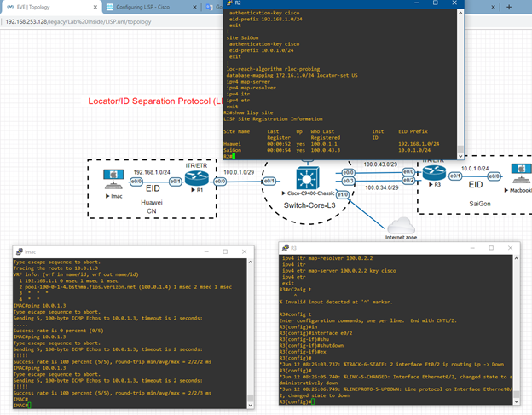This screenshot has width=532, height=415.
Task: Click the Internet zone cloud icon
Action: 401,225
